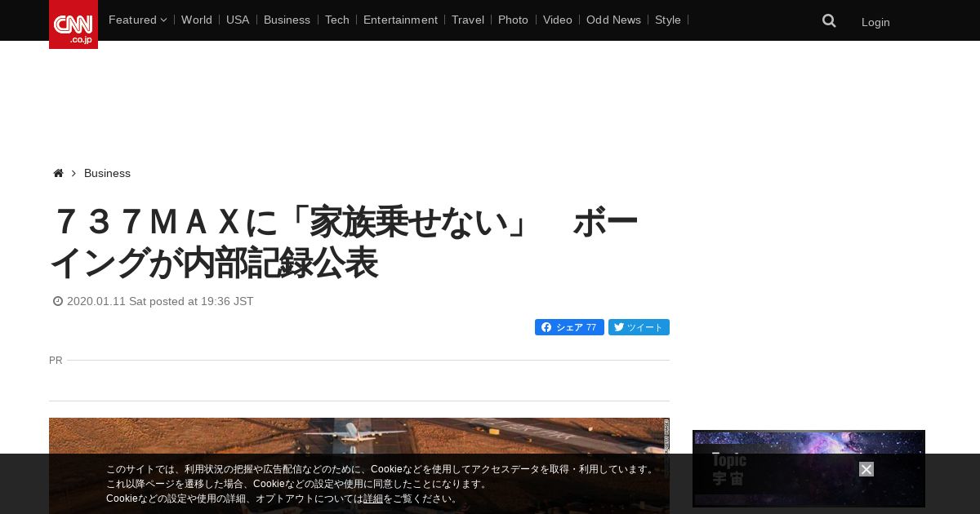The image size is (980, 514).
Task: Open the CNN.co.jp logo home link
Action: click(x=73, y=24)
